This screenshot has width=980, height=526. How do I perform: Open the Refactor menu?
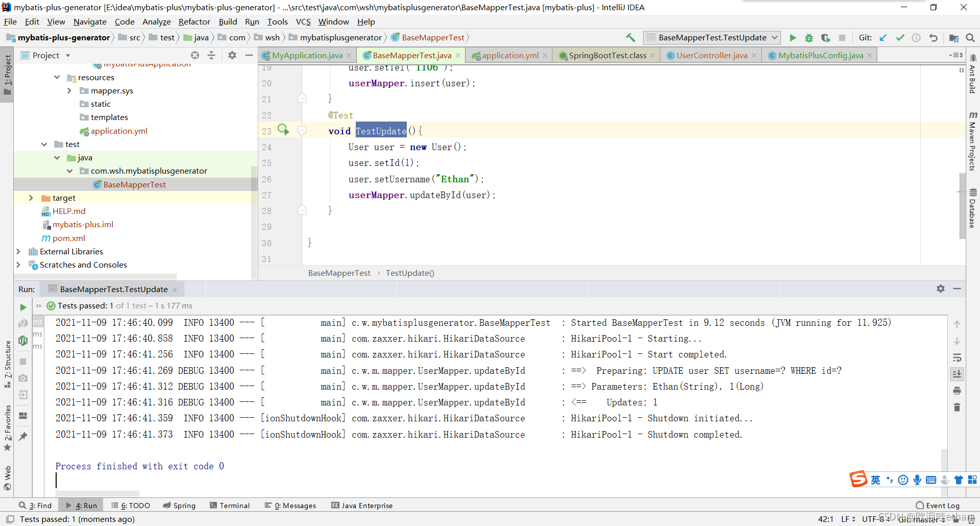[x=194, y=21]
